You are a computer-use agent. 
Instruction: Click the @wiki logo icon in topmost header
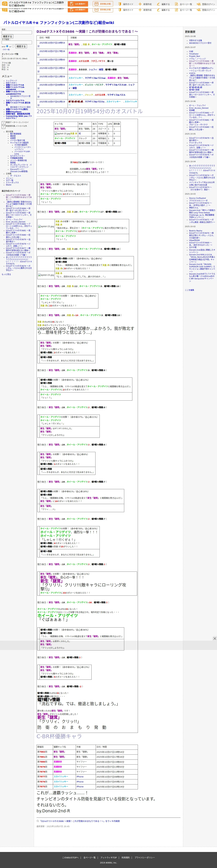(4, 4)
